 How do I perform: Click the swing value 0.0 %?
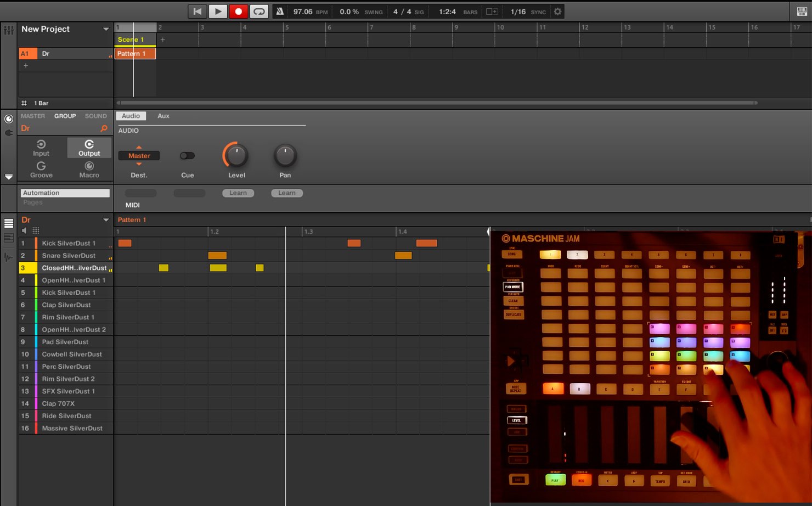(349, 12)
